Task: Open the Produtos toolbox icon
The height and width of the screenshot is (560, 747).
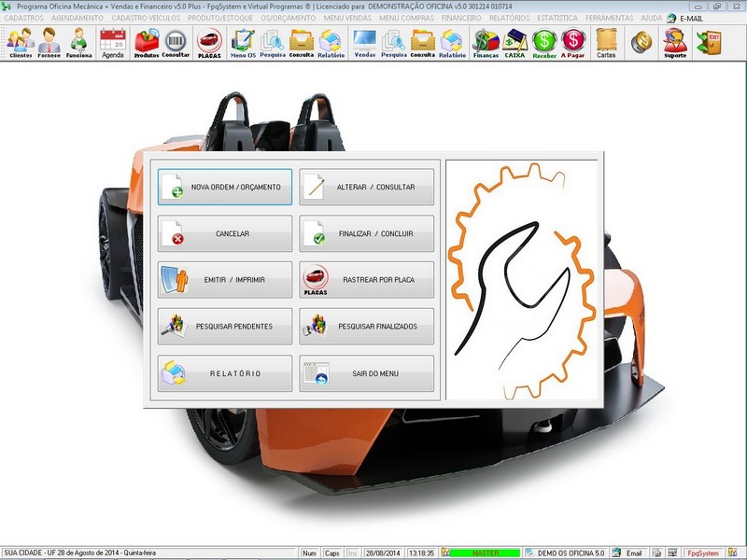Action: (147, 42)
